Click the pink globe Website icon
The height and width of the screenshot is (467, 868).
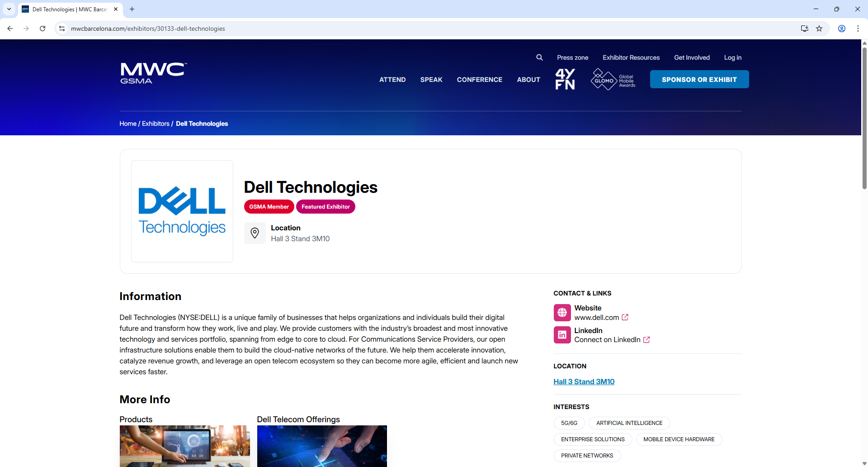click(562, 312)
